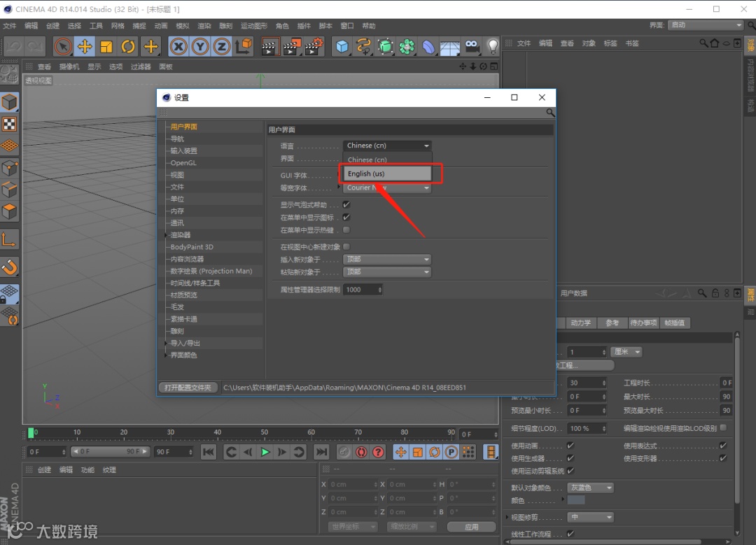
Task: Select 内存 in settings list
Action: click(x=177, y=211)
